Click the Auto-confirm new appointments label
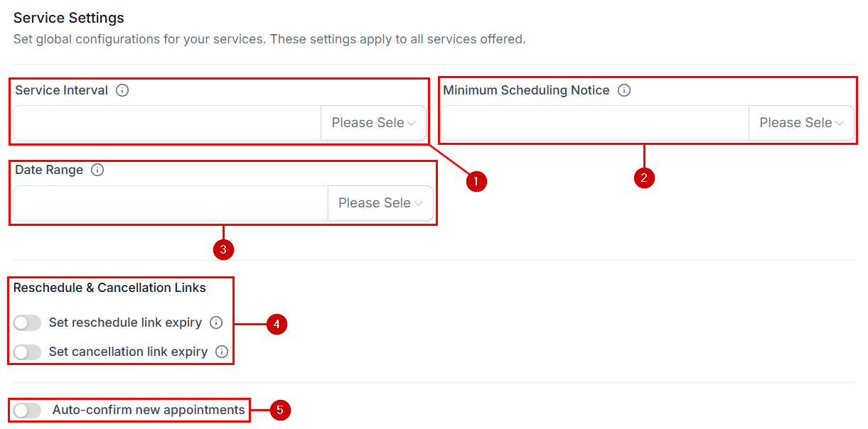 pos(148,410)
